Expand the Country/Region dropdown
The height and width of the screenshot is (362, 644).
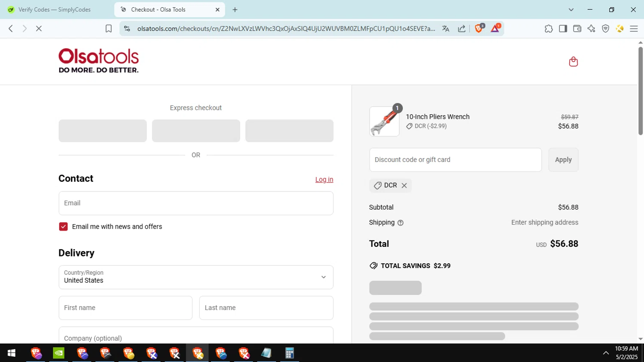pyautogui.click(x=196, y=277)
